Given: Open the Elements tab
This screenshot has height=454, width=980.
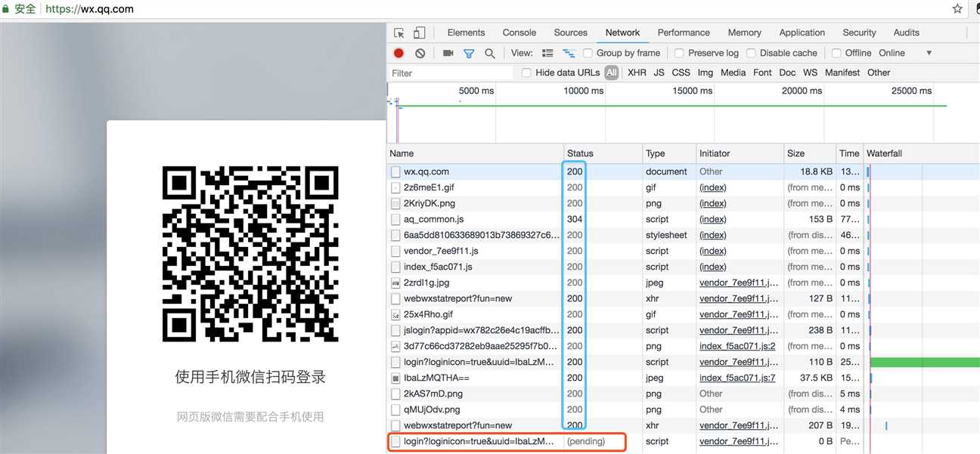Looking at the screenshot, I should click(x=466, y=32).
